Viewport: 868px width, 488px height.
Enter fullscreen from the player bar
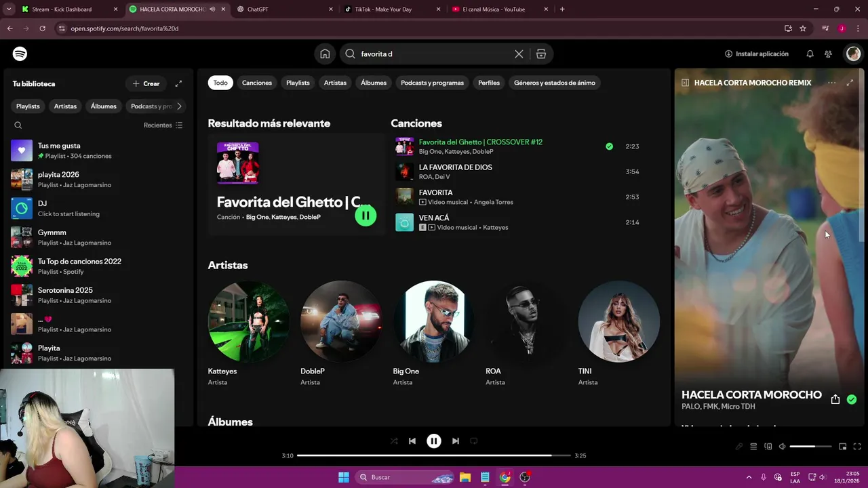(x=857, y=447)
